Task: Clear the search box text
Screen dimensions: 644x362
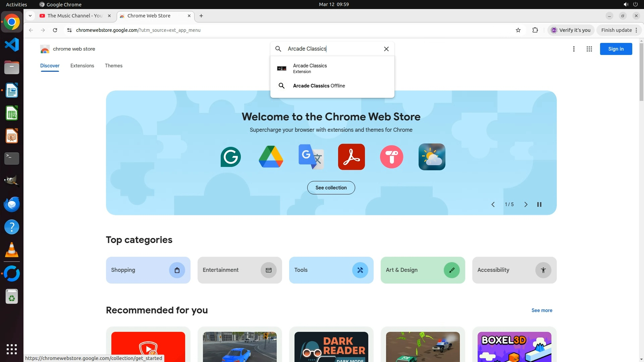Action: click(386, 49)
